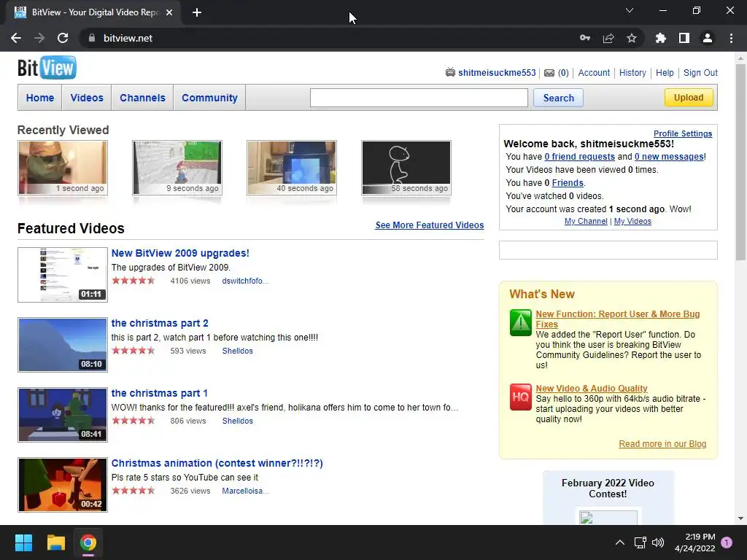Open thumbnail viewed 1 second ago
The width and height of the screenshot is (747, 560).
coord(63,168)
